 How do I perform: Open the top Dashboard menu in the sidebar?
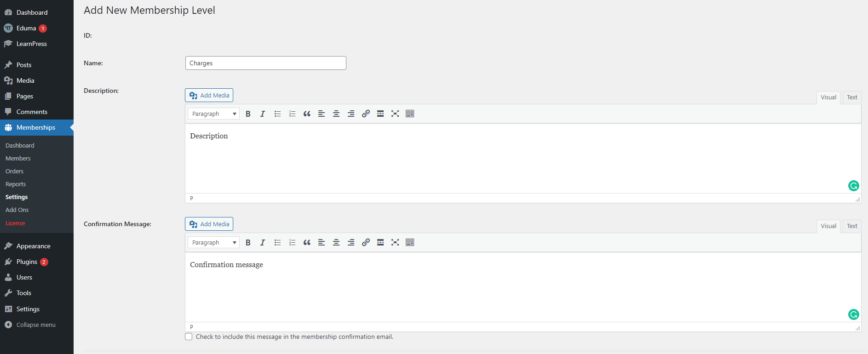[37, 12]
